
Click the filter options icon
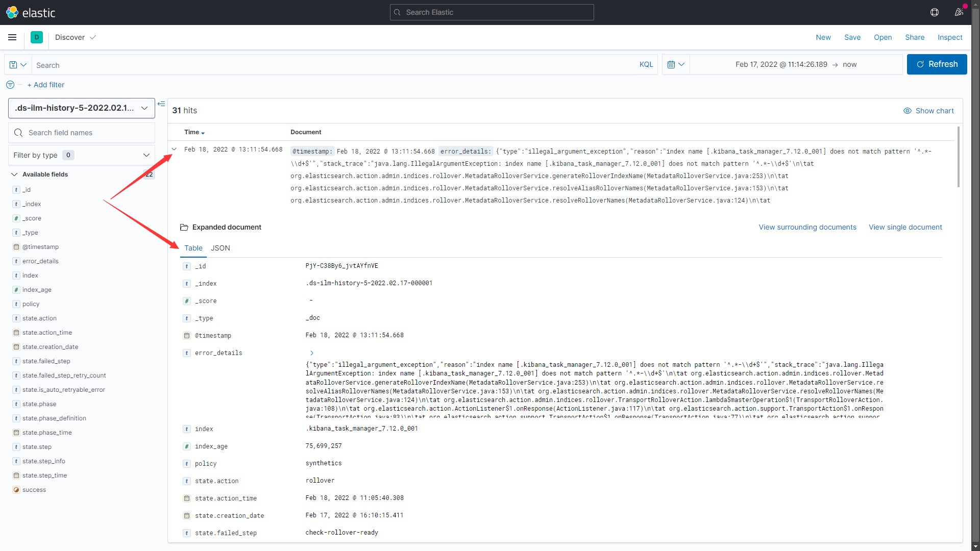pos(10,85)
